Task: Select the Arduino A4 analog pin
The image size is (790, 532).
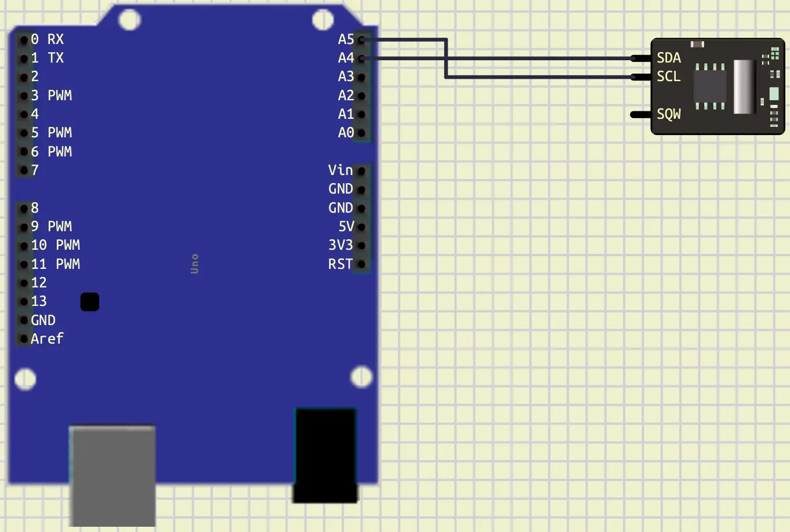Action: pyautogui.click(x=363, y=58)
